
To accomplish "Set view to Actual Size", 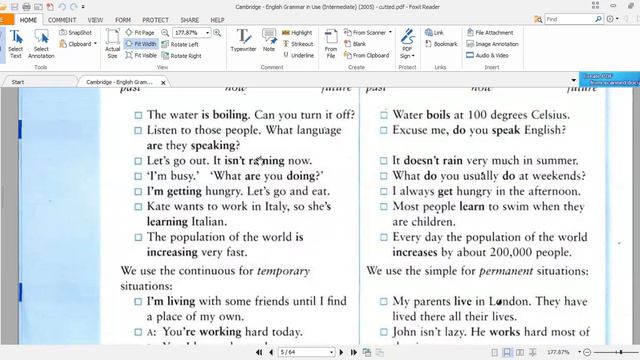I will 112,44.
